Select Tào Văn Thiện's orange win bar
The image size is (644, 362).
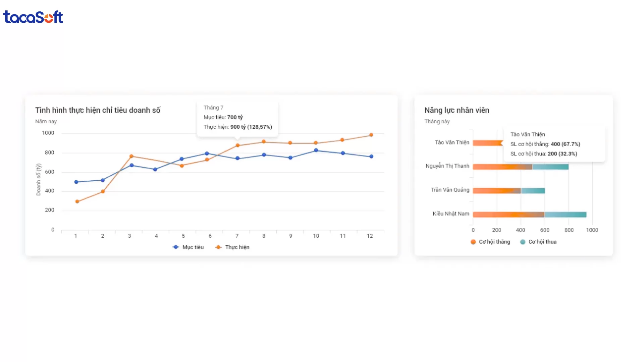pos(487,143)
